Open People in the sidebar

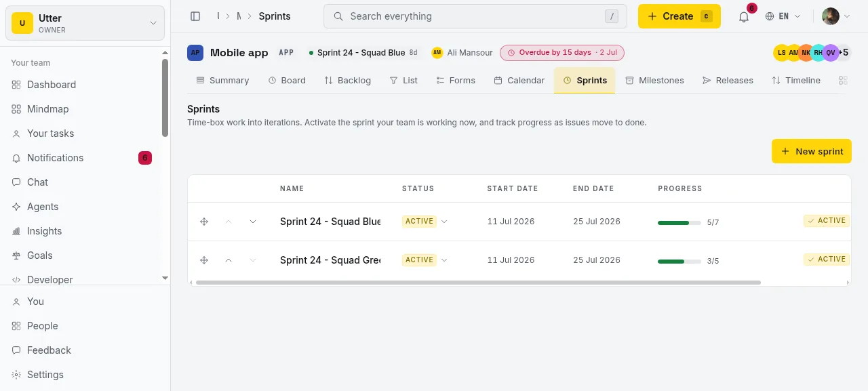tap(85, 326)
